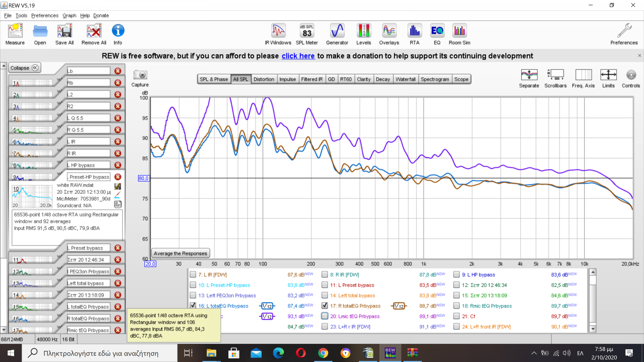Click the Capture graph camera icon
This screenshot has width=644, height=362.
point(140,75)
